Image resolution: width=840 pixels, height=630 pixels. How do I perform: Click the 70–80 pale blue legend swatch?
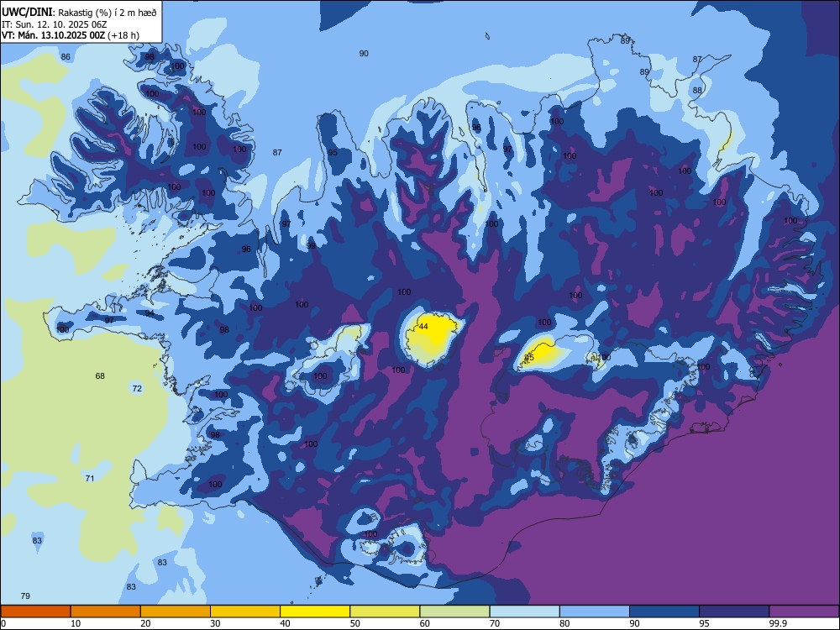coord(525,612)
